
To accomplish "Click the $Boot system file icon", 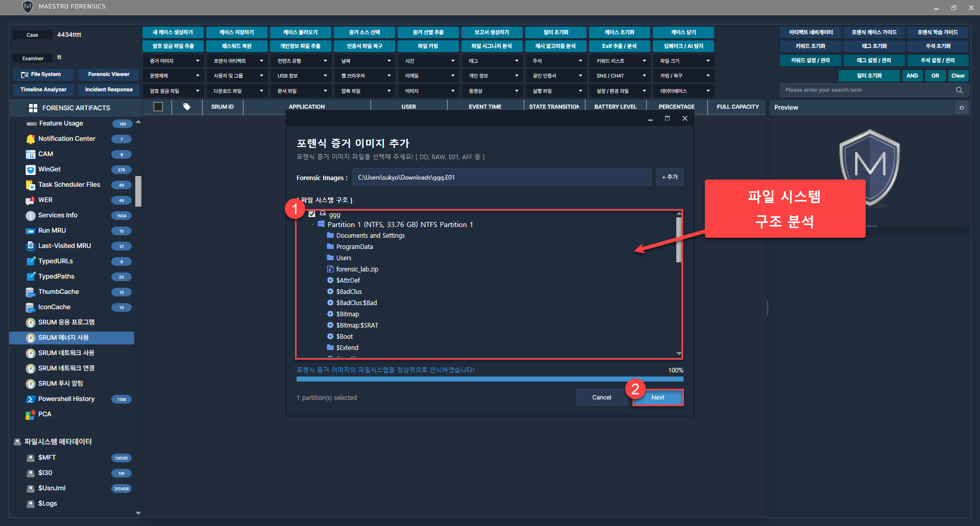I will click(x=330, y=336).
